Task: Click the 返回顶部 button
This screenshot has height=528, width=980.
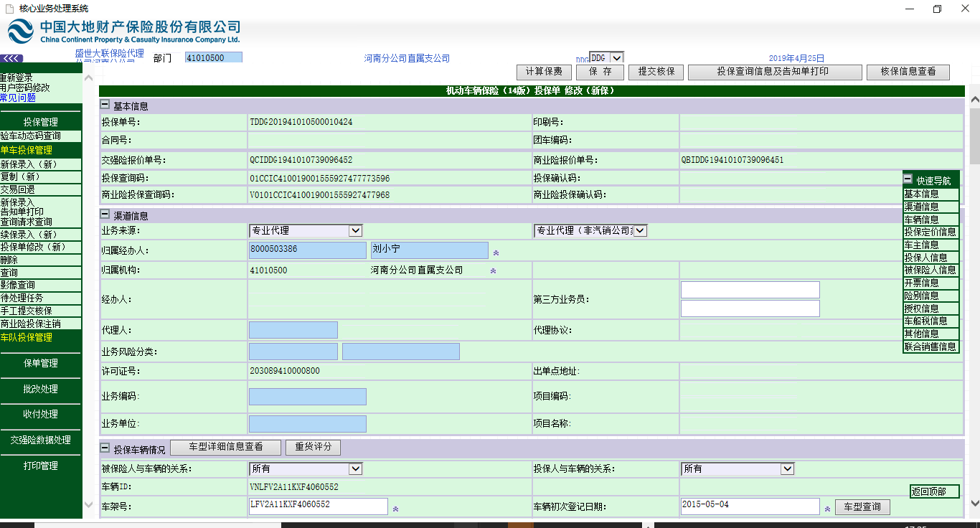Action: [934, 491]
